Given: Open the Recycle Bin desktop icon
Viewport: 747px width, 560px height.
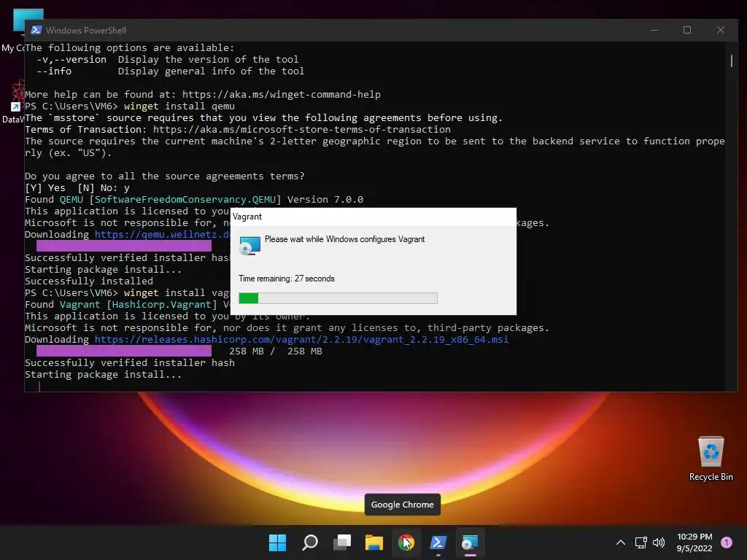Looking at the screenshot, I should point(711,459).
